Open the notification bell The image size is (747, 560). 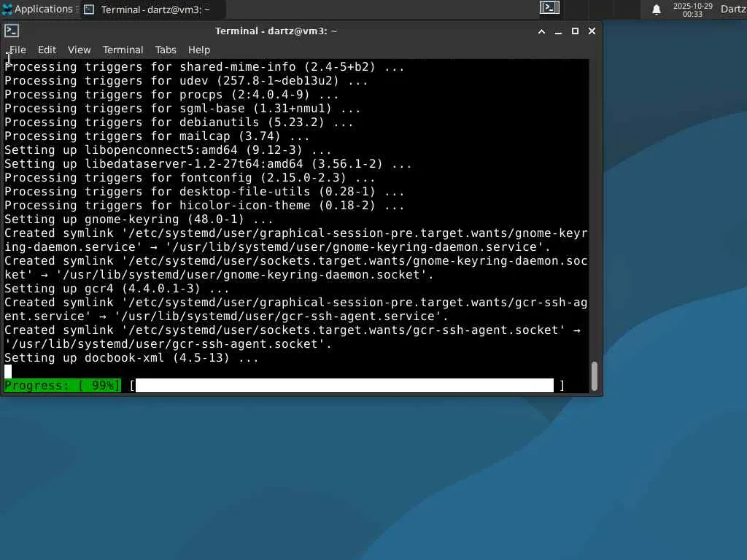coord(657,9)
